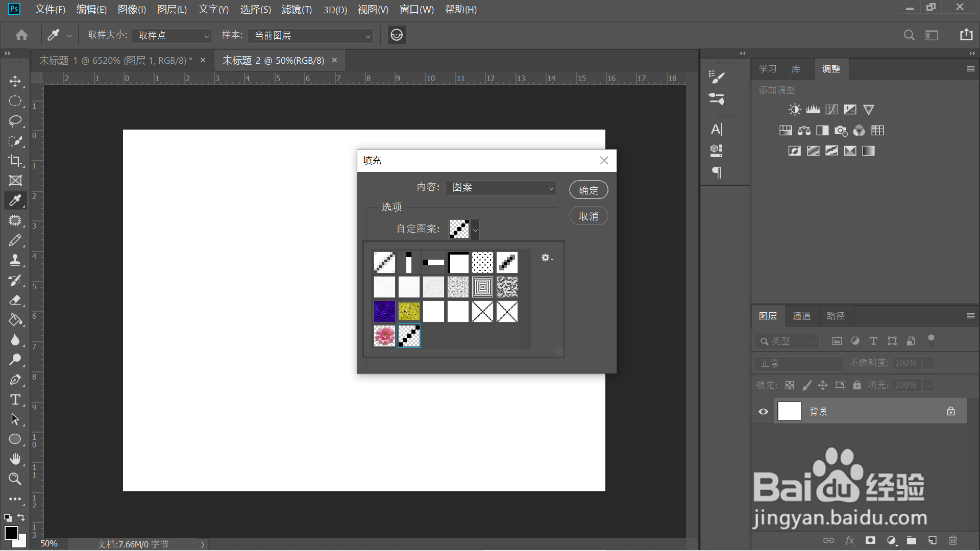Open the 内容 dropdown set to 图案
980x551 pixels.
point(501,188)
